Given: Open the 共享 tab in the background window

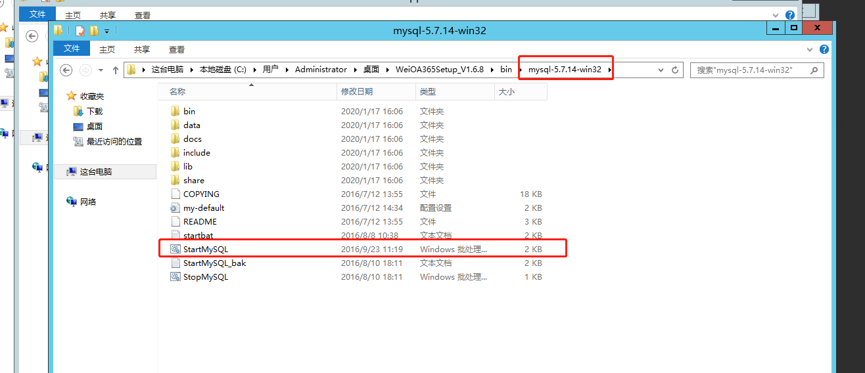Looking at the screenshot, I should coord(108,15).
